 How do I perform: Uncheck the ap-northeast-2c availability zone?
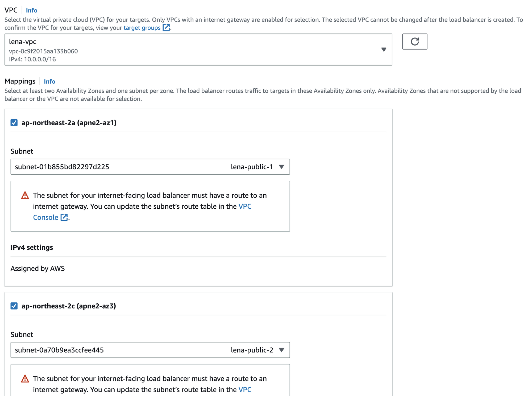14,306
